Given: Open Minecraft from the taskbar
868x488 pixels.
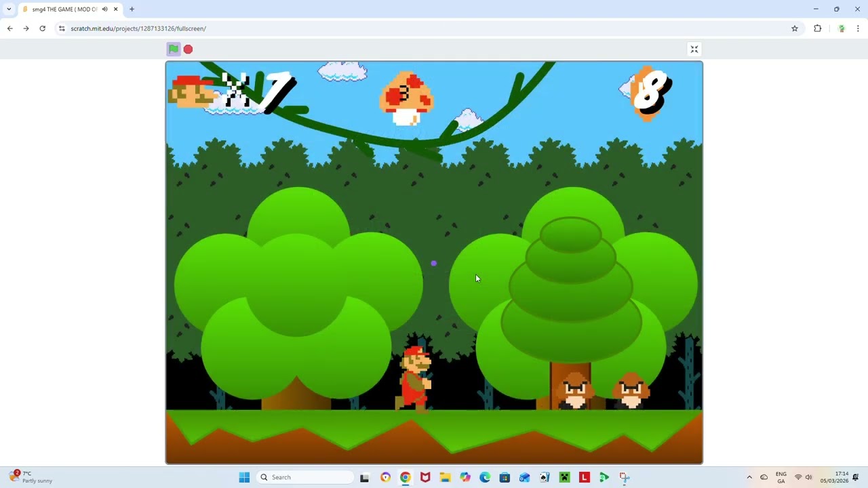Looking at the screenshot, I should 564,477.
